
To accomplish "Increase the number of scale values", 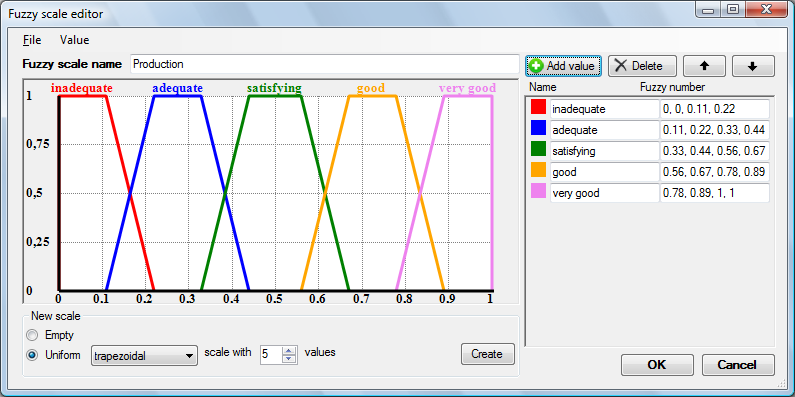I will (289, 351).
